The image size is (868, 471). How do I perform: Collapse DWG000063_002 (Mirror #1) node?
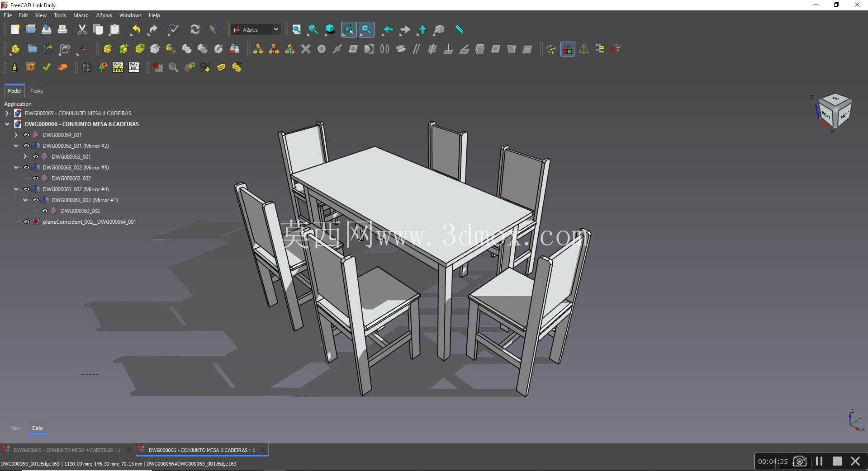point(25,200)
